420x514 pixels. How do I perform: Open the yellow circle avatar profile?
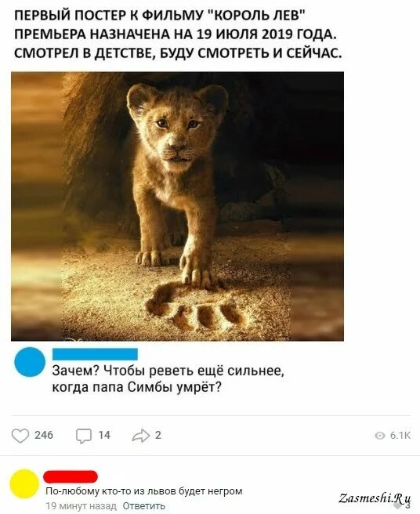(x=24, y=484)
